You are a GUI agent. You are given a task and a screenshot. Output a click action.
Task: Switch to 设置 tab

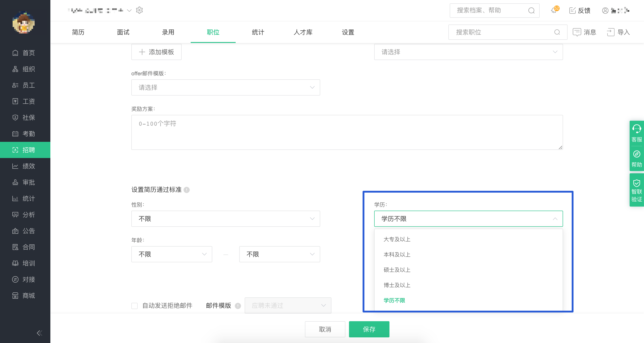pyautogui.click(x=348, y=32)
